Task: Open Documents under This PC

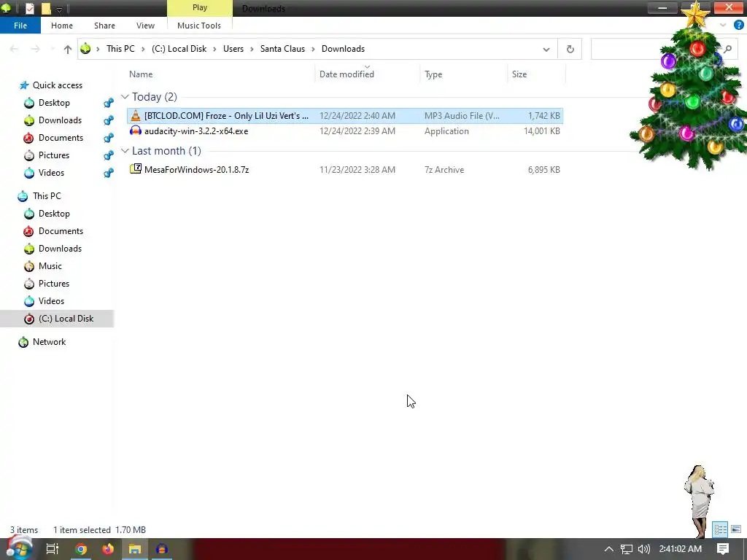Action: pyautogui.click(x=61, y=231)
